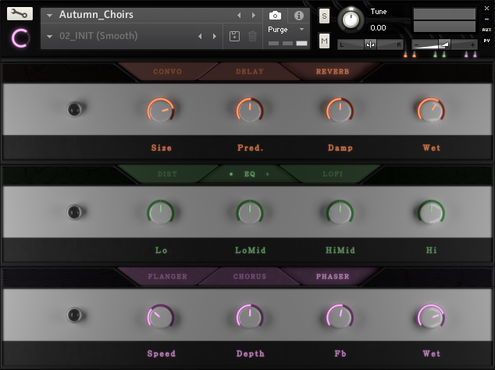Click the PV button on right edge
495x370 pixels.
tap(487, 41)
